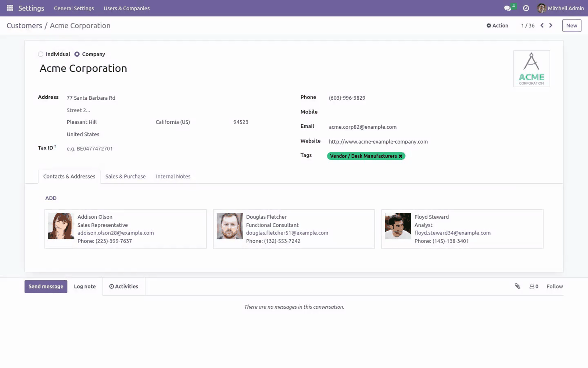This screenshot has height=368, width=588.
Task: Click the Tax ID help question mark
Action: click(55, 146)
